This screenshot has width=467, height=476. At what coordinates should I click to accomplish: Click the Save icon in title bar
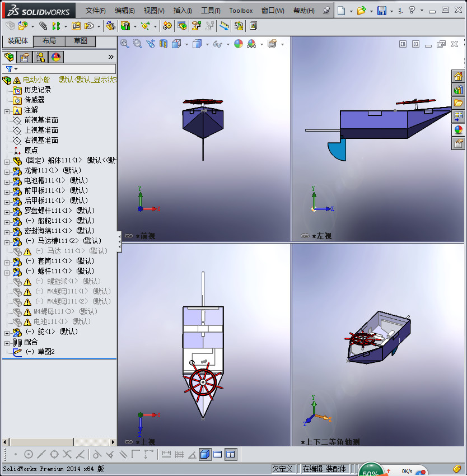(382, 11)
